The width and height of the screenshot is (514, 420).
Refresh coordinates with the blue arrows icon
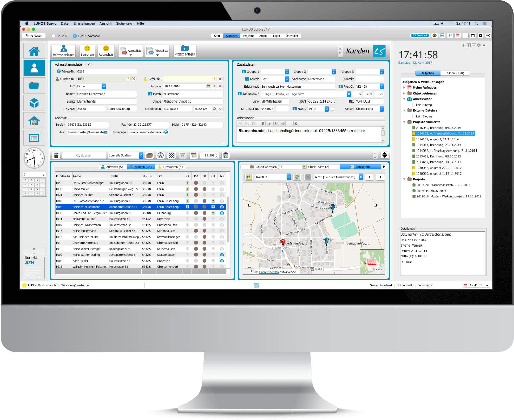coord(214,109)
